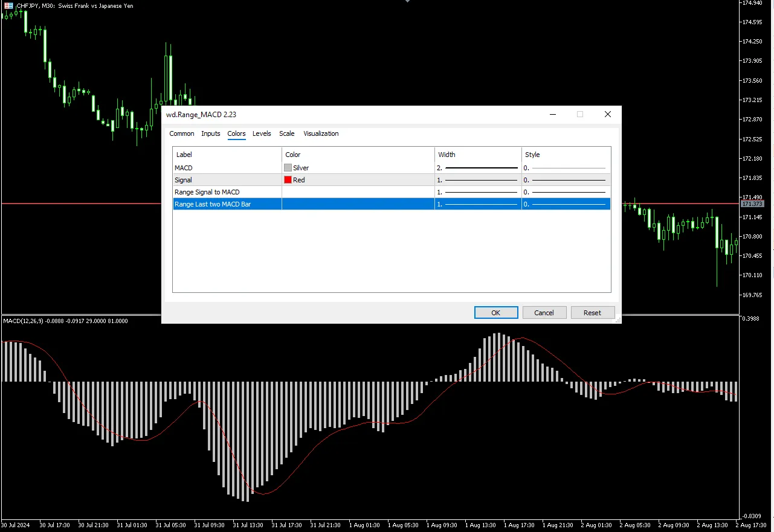The width and height of the screenshot is (774, 532).
Task: Click the Red color swatch for Signal
Action: coord(288,180)
